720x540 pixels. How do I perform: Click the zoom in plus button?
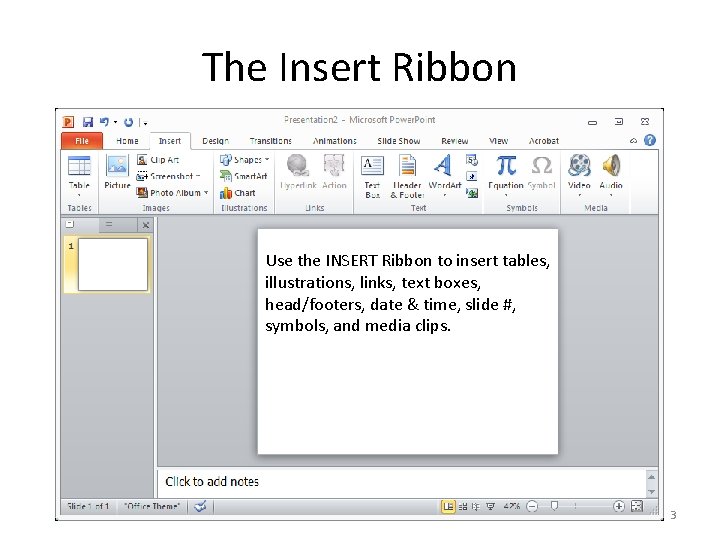point(619,506)
